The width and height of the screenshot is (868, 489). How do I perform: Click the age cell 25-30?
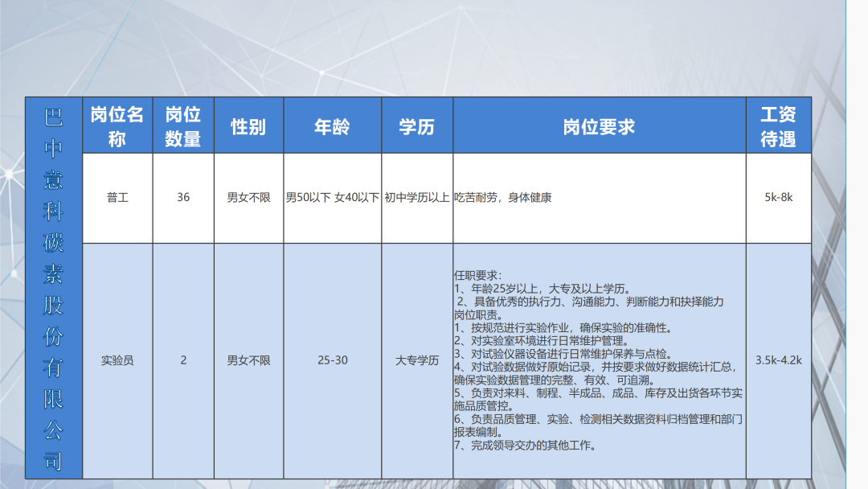(x=332, y=360)
